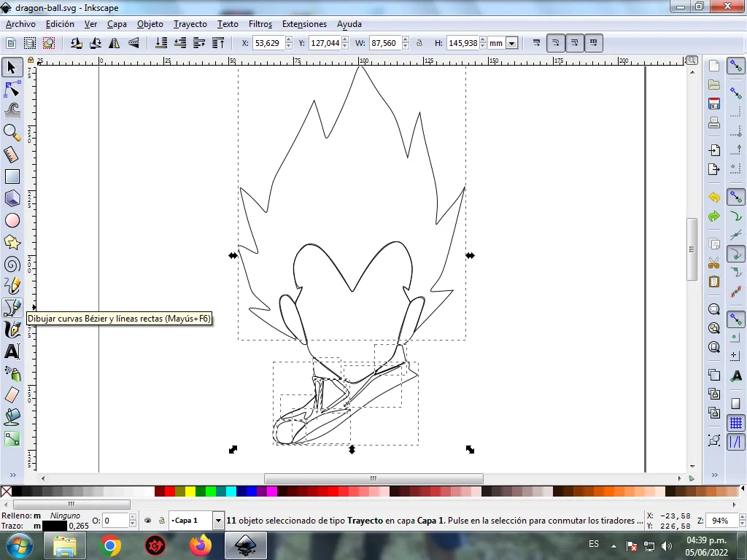Image resolution: width=747 pixels, height=560 pixels.
Task: Select the Eraser tool
Action: click(x=12, y=394)
